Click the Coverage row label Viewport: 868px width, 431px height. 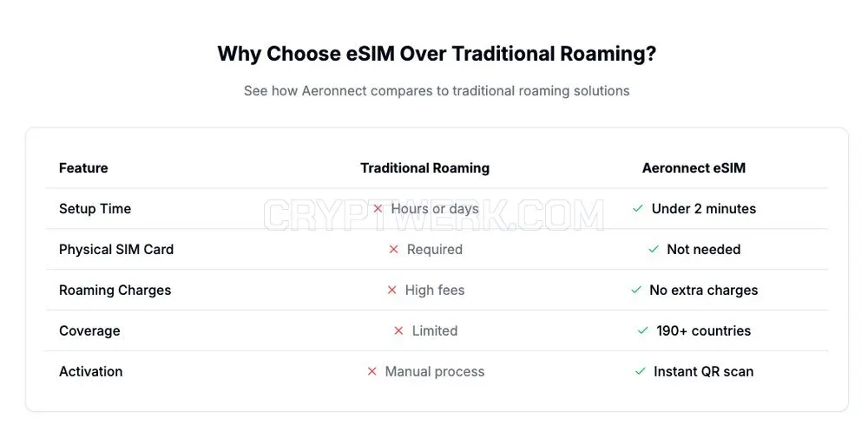point(89,331)
